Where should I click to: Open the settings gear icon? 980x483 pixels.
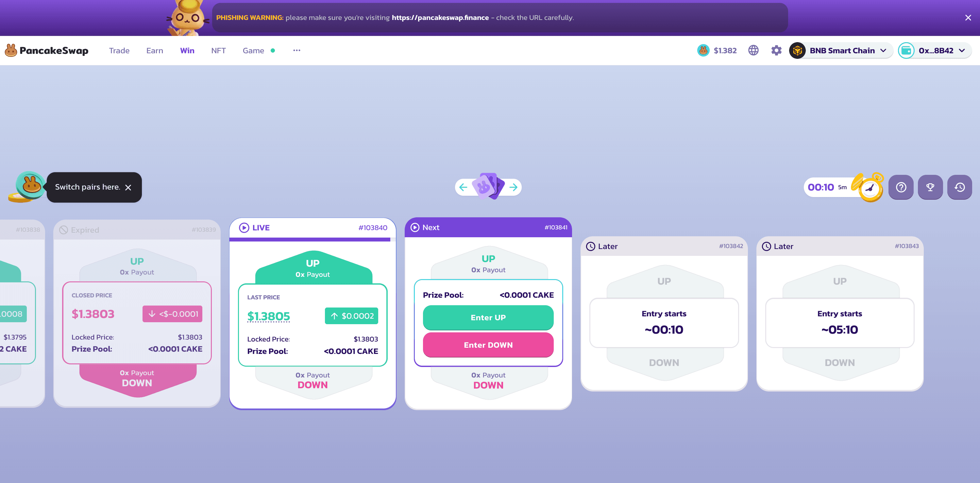(x=776, y=51)
